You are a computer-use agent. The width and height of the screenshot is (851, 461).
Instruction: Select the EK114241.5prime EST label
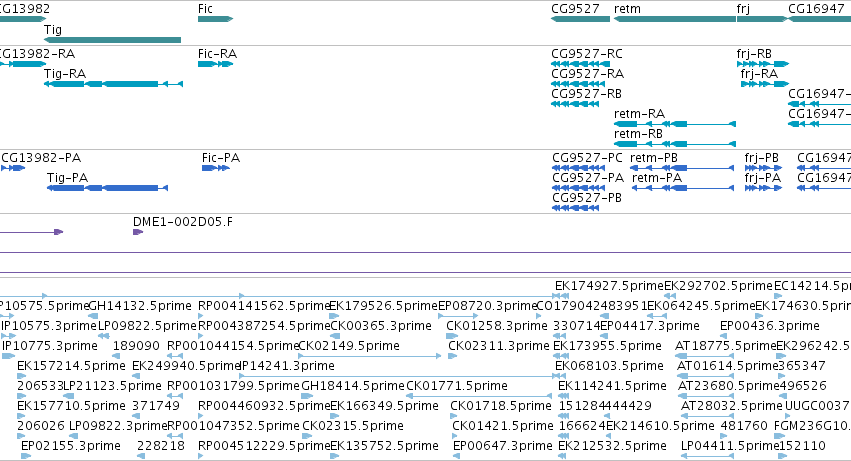612,386
